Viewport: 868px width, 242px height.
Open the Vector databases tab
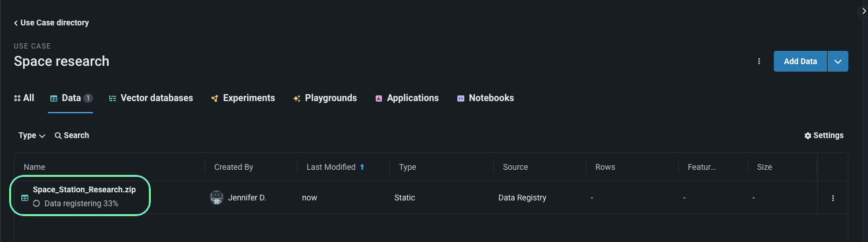(151, 98)
